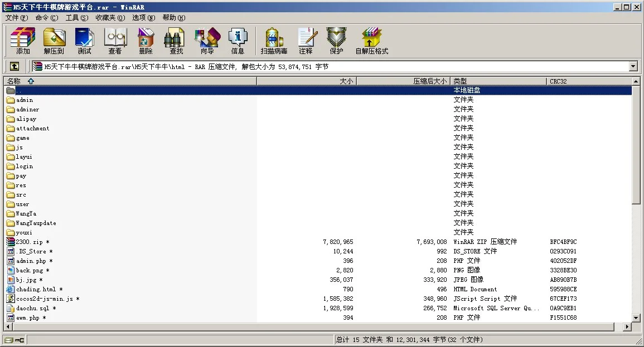This screenshot has height=347, width=644.
Task: Select the attachment folder
Action: 32,129
